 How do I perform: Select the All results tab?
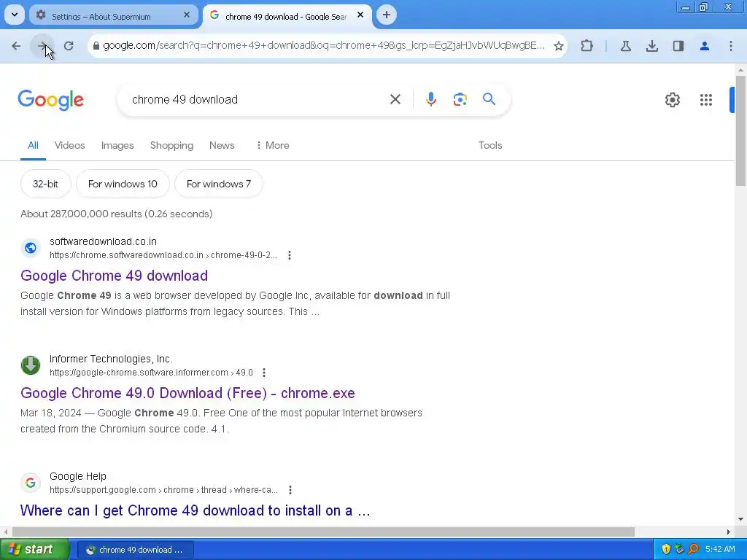[33, 145]
